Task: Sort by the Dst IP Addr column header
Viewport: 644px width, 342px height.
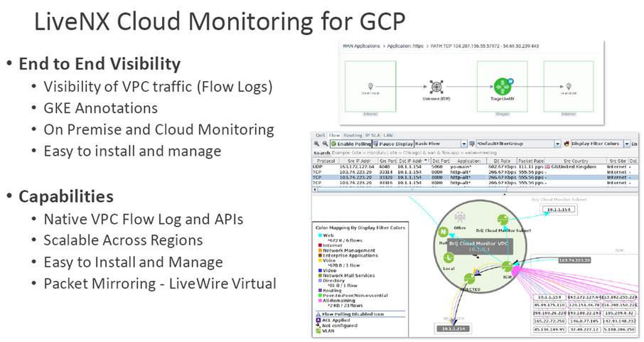Action: tap(414, 161)
